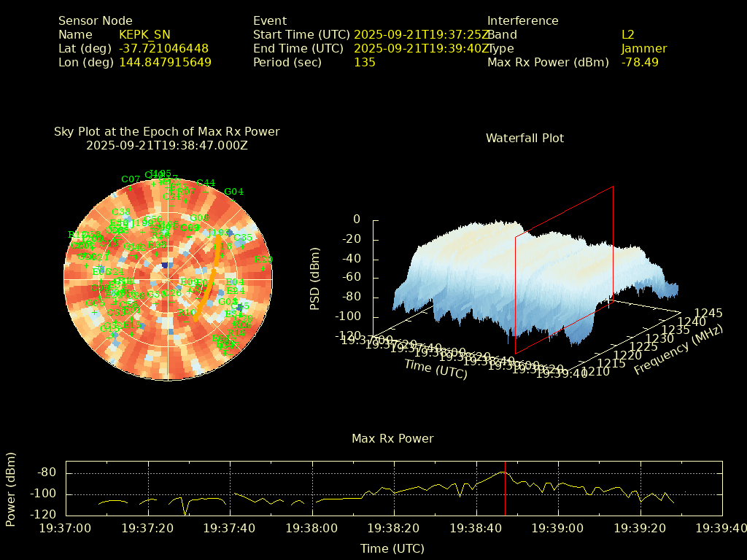The height and width of the screenshot is (560, 747).
Task: Click the dark blue cell in sky plot
Action: [x=166, y=265]
